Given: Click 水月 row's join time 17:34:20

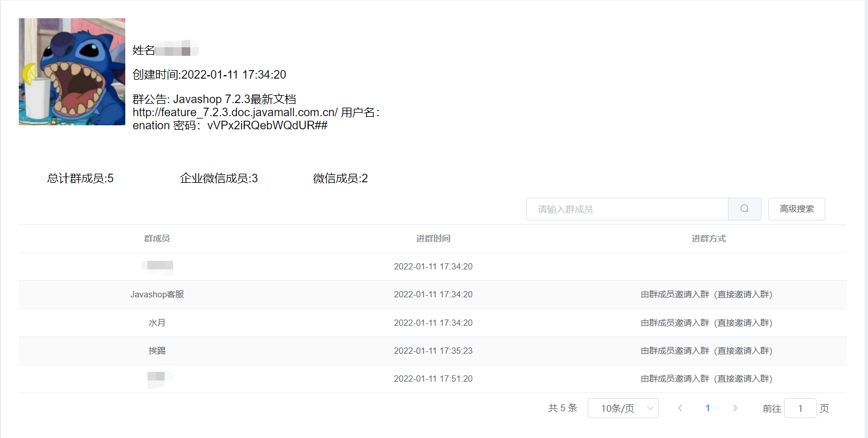Looking at the screenshot, I should tap(433, 322).
